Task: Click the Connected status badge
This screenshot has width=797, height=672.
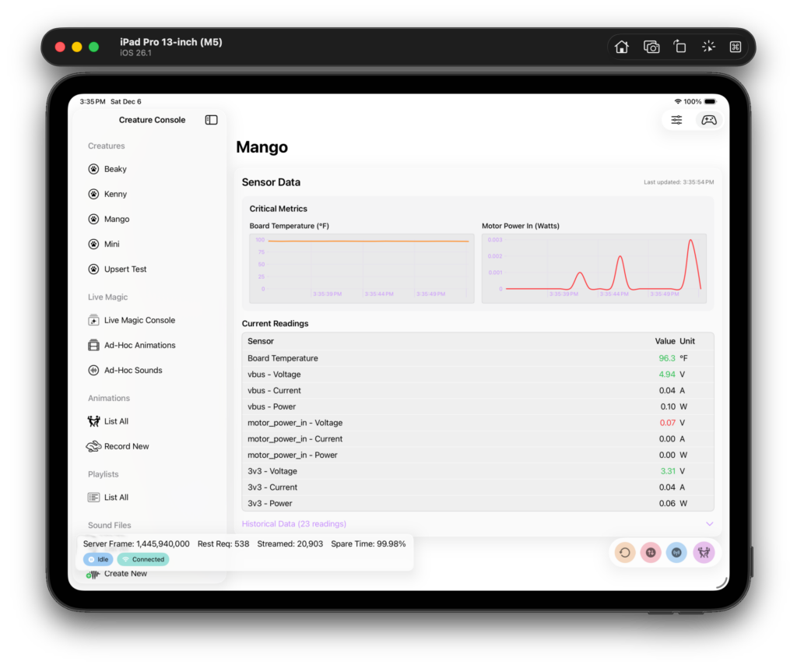Action: [x=142, y=559]
